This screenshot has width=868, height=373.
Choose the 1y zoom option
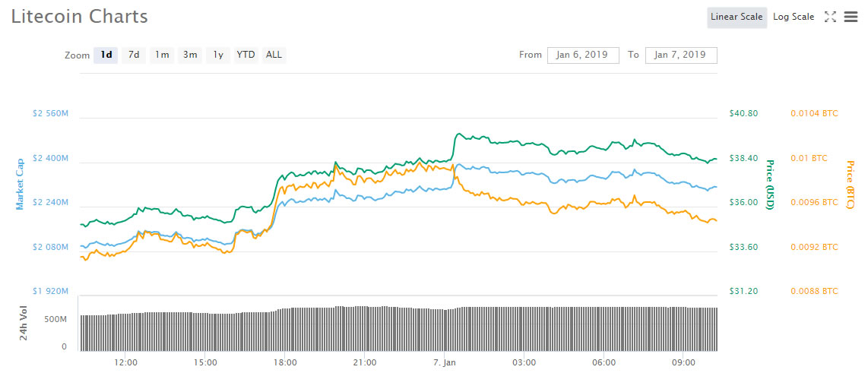pyautogui.click(x=218, y=55)
